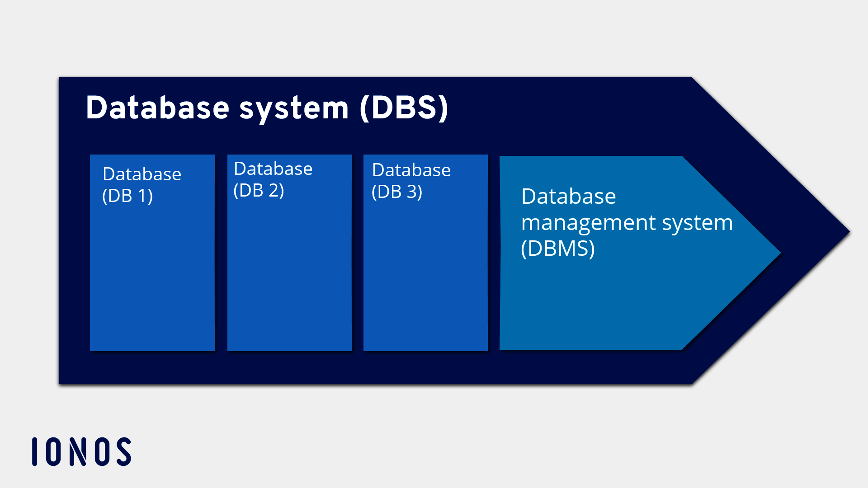This screenshot has height=488, width=868.
Task: Click the letter N in the IONOS logo
Action: tap(78, 451)
